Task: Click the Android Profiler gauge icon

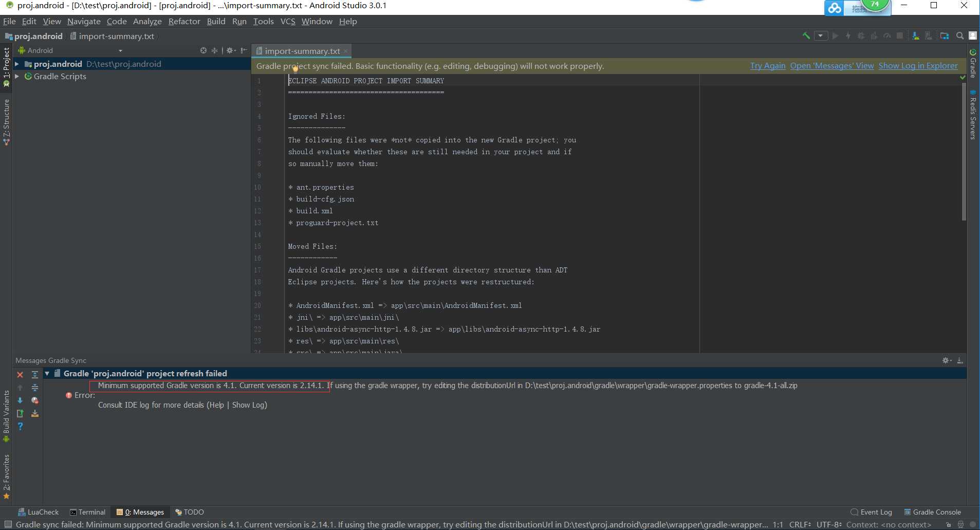Action: tap(887, 35)
